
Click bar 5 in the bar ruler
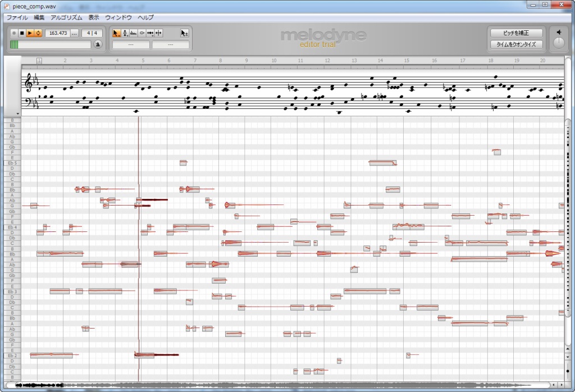(x=143, y=61)
